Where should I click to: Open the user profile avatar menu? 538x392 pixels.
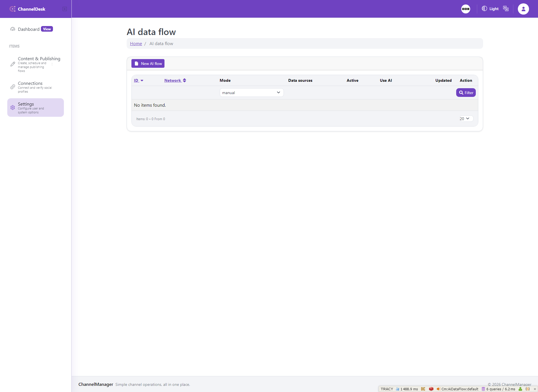[523, 9]
